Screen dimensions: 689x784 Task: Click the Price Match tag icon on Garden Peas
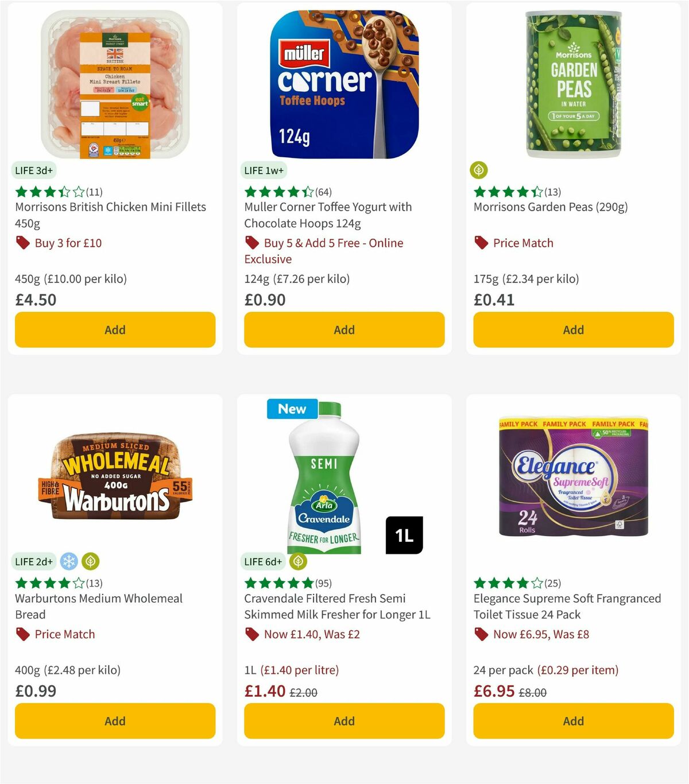pos(481,243)
